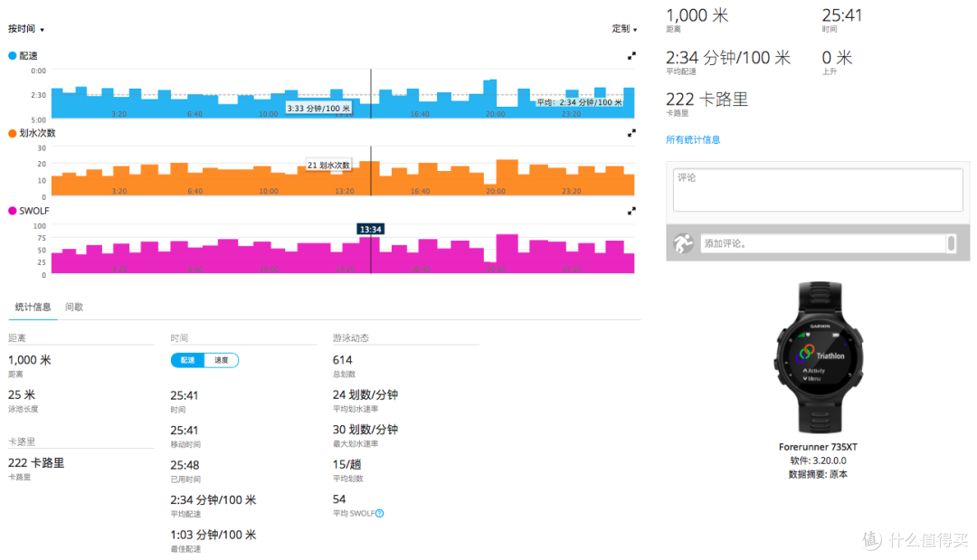Click the 614 total strokes value
977x560 pixels.
click(343, 360)
